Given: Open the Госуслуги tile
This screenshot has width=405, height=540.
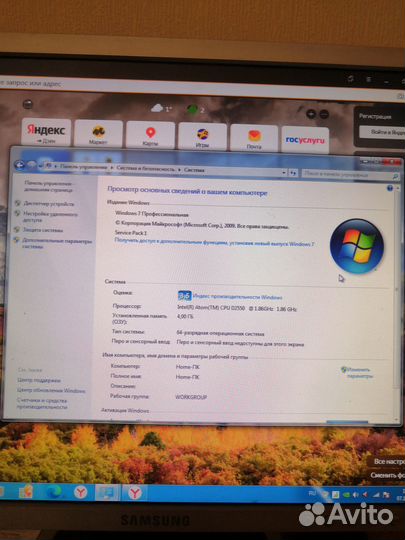Looking at the screenshot, I should tap(305, 139).
